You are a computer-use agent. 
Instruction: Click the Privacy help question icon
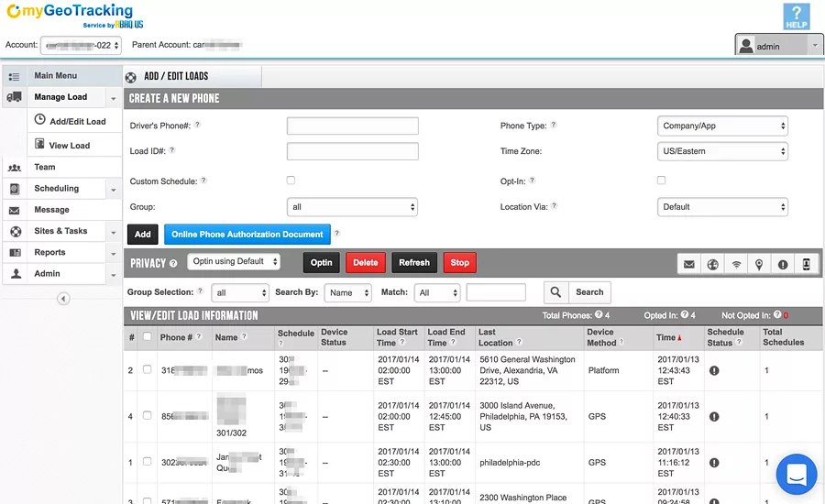(x=173, y=263)
